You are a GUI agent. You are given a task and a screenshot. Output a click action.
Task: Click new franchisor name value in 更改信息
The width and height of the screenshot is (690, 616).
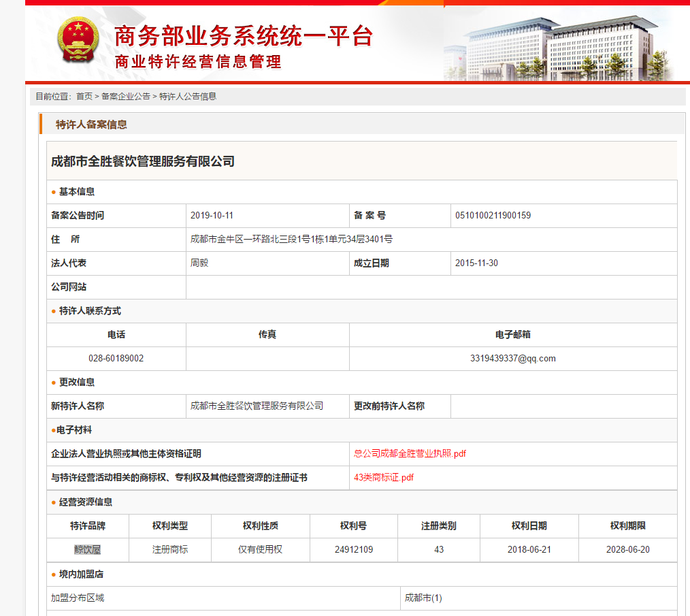(257, 406)
